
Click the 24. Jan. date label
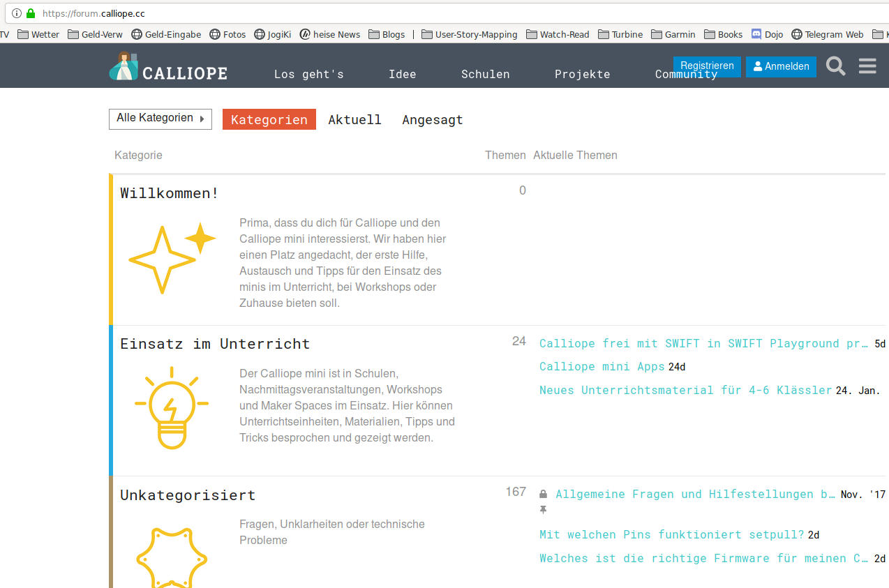tap(858, 391)
